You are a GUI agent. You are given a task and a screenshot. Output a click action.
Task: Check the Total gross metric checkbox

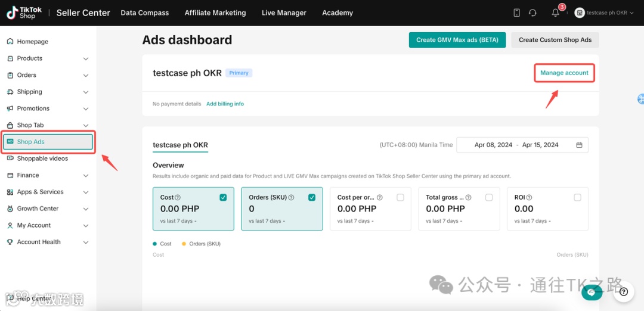[x=489, y=197]
